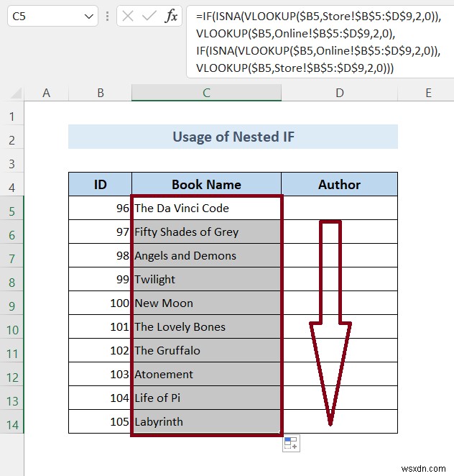
Task: Click ID cell with value 105
Action: click(100, 421)
